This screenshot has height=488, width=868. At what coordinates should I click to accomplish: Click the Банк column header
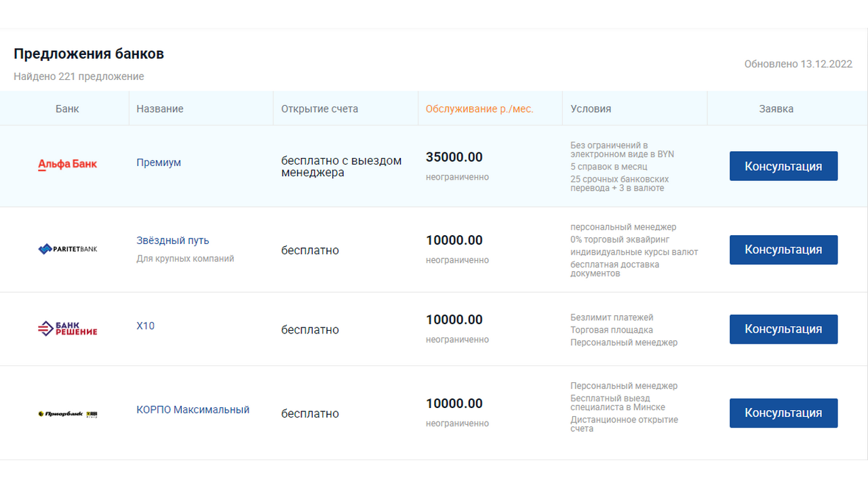[x=67, y=108]
